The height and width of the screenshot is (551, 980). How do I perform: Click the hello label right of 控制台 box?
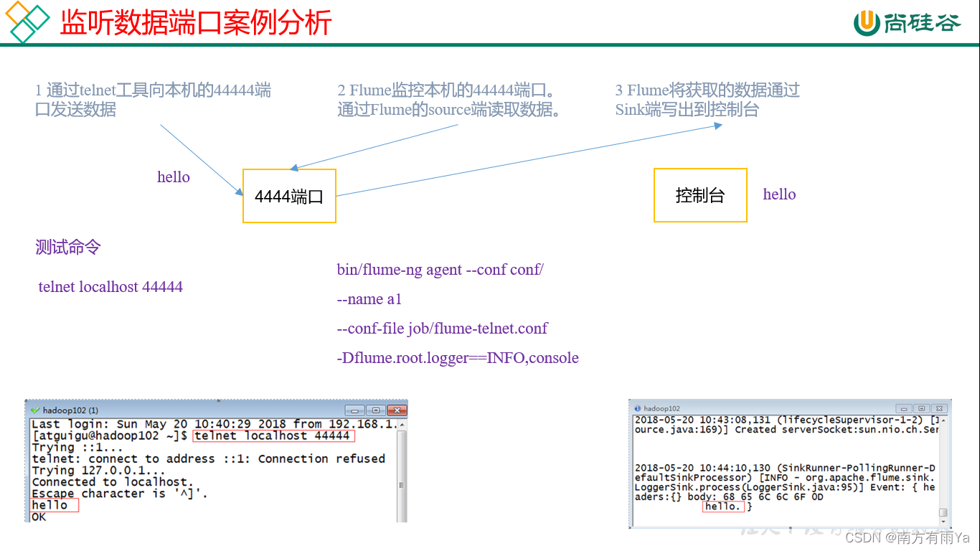click(x=779, y=194)
